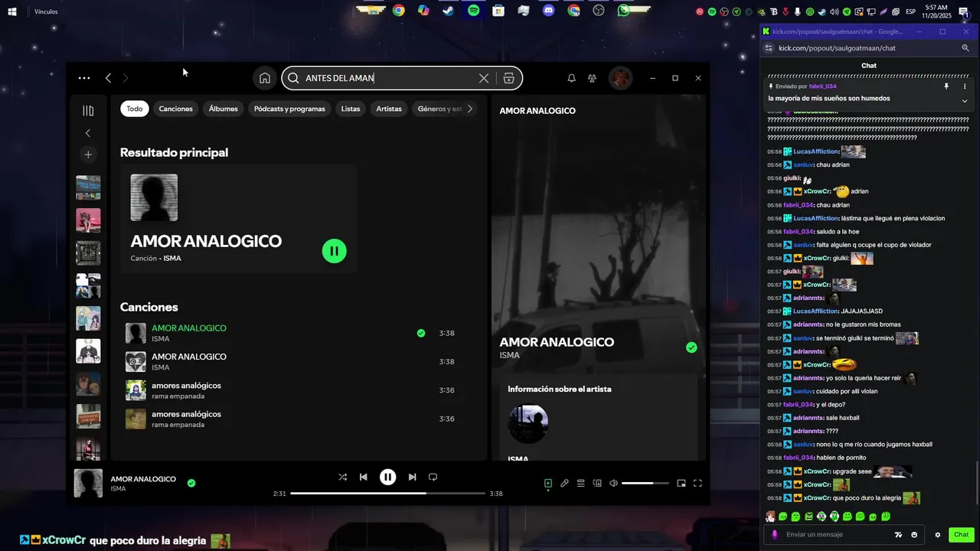Select the Álbumes filter chip
Viewport: 980px width, 551px height.
point(224,109)
